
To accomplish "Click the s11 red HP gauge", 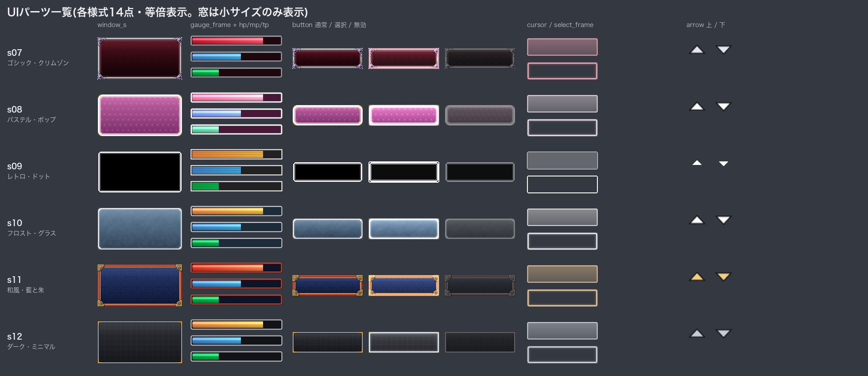I will (x=236, y=268).
